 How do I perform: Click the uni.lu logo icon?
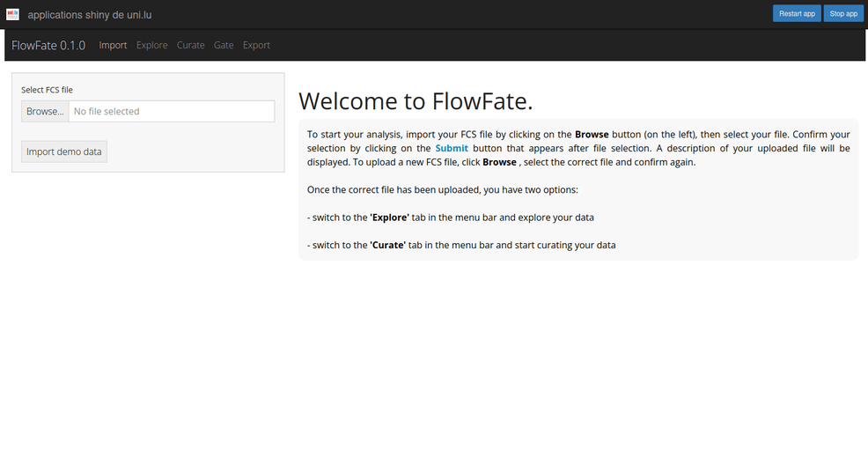[12, 14]
